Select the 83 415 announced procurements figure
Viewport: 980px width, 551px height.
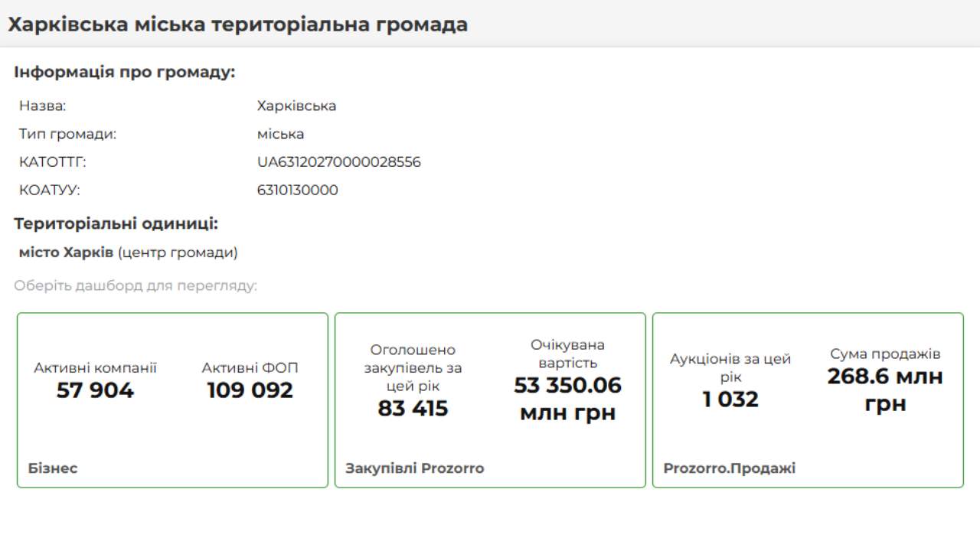click(413, 409)
